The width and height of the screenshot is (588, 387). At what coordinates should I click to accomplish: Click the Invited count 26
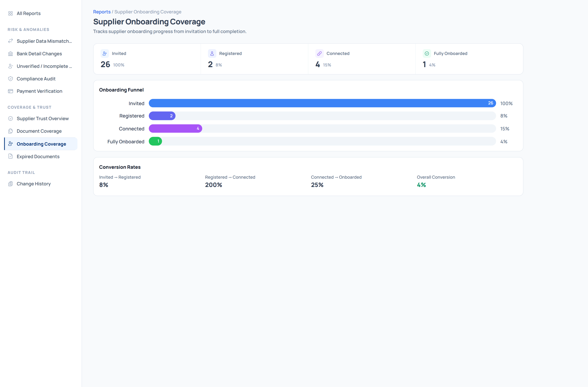coord(105,64)
